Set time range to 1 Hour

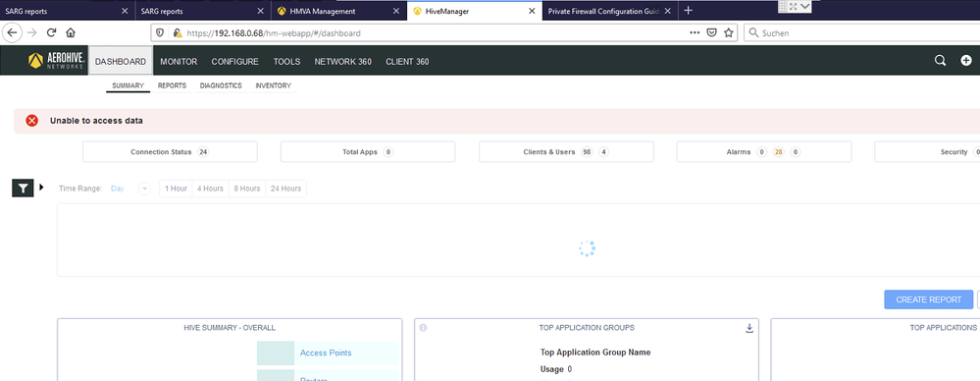tap(176, 189)
